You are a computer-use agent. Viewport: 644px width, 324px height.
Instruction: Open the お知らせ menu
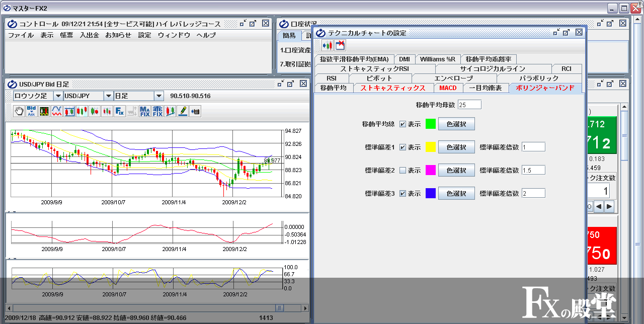pyautogui.click(x=118, y=35)
